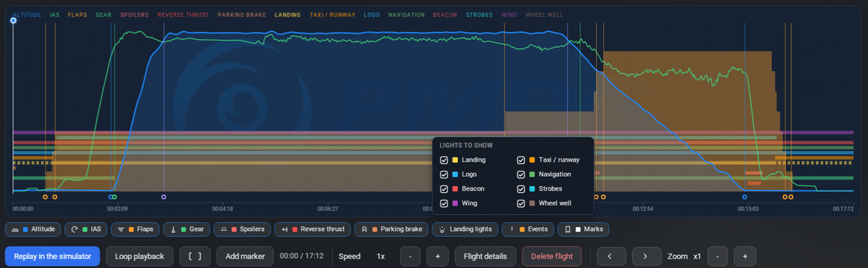This screenshot has width=868, height=268.
Task: Click the REVERSE THRUST legend label
Action: pyautogui.click(x=183, y=14)
